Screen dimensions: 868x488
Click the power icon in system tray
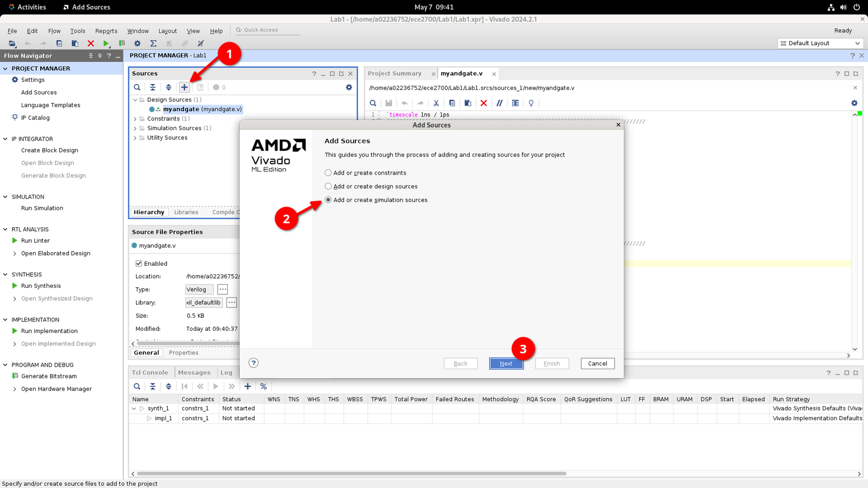click(x=857, y=7)
